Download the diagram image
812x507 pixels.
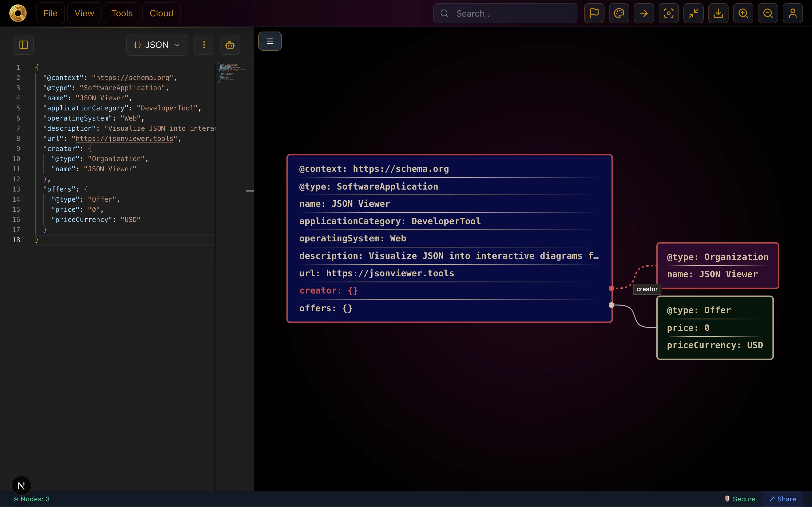[x=718, y=14]
